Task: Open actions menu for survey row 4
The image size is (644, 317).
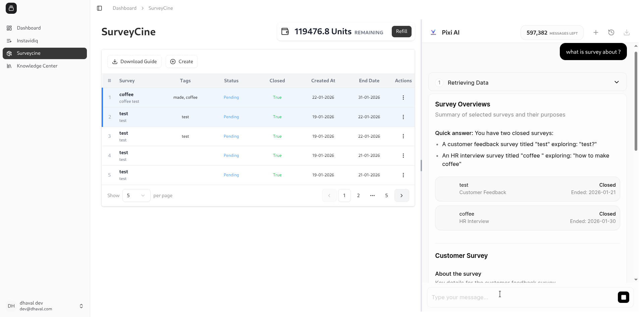Action: click(403, 155)
